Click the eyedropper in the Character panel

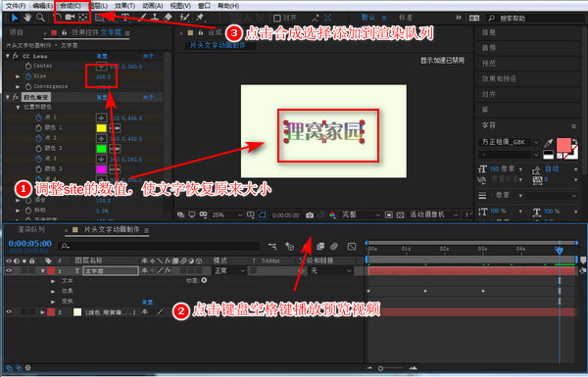pos(548,143)
